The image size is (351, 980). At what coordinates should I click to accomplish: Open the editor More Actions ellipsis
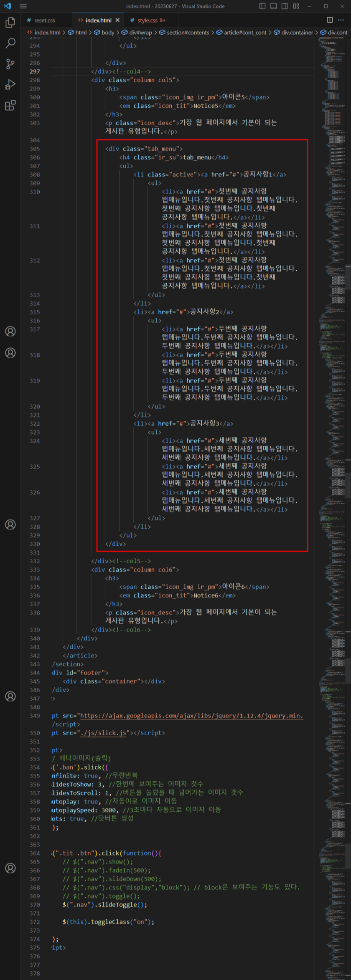tap(341, 20)
